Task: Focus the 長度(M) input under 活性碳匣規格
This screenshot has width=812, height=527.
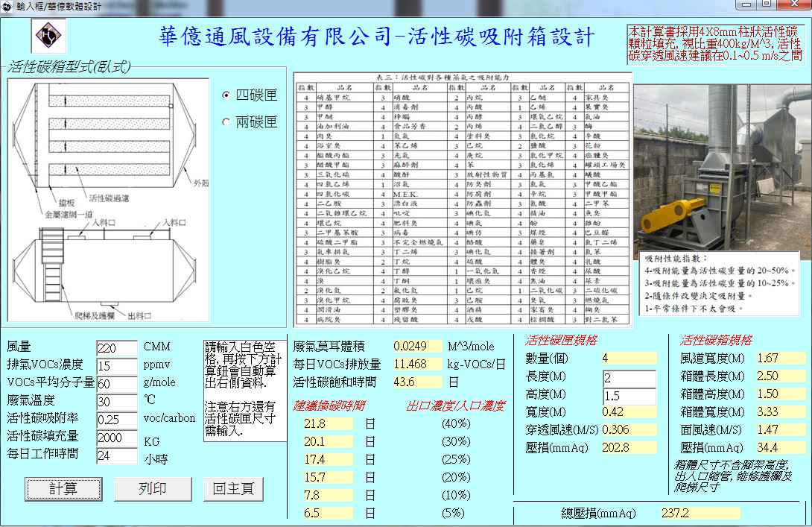Action: (x=629, y=378)
